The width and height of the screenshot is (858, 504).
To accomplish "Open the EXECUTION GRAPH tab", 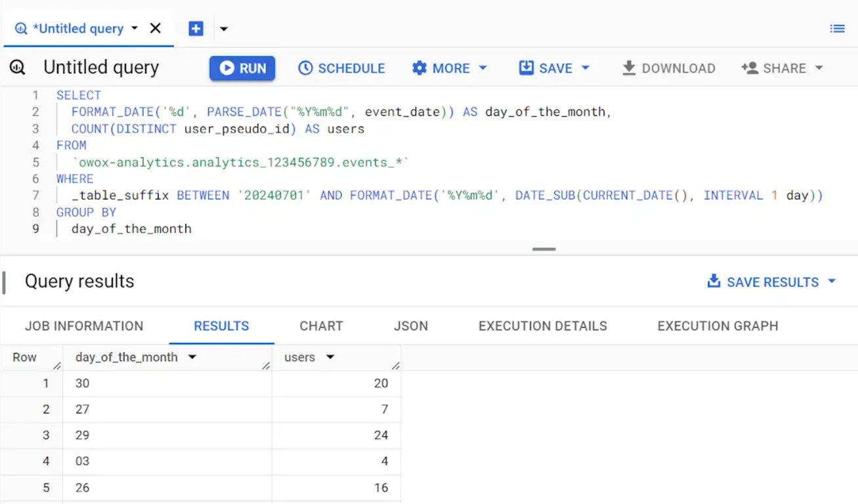I will [718, 326].
